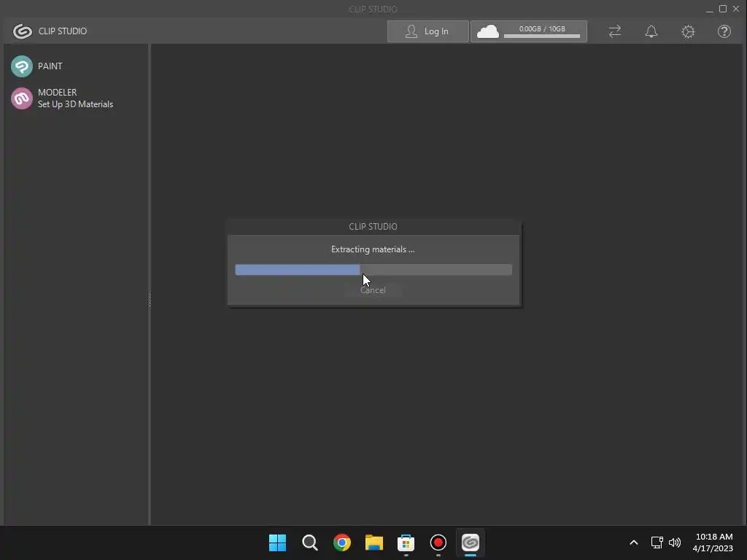The height and width of the screenshot is (560, 747).
Task: Open cloud storage usage 0.00GB / 10GB
Action: pos(529,31)
